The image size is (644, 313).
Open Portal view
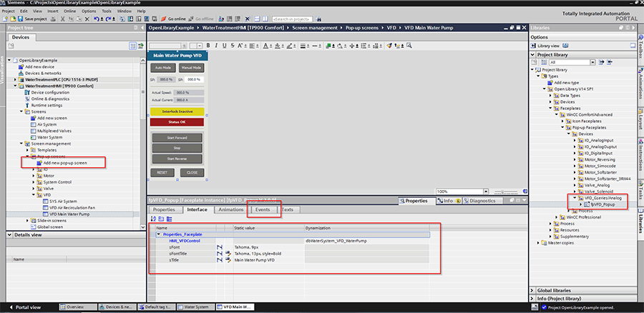click(24, 307)
